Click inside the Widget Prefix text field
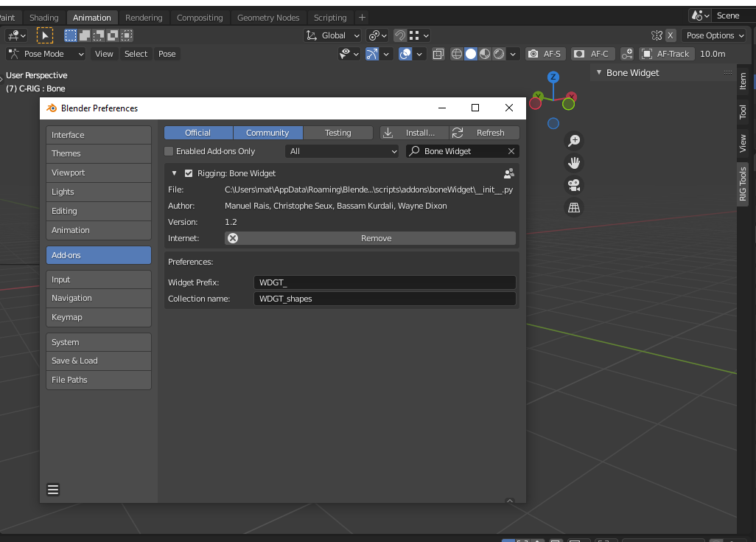Viewport: 756px width, 542px height. [383, 282]
